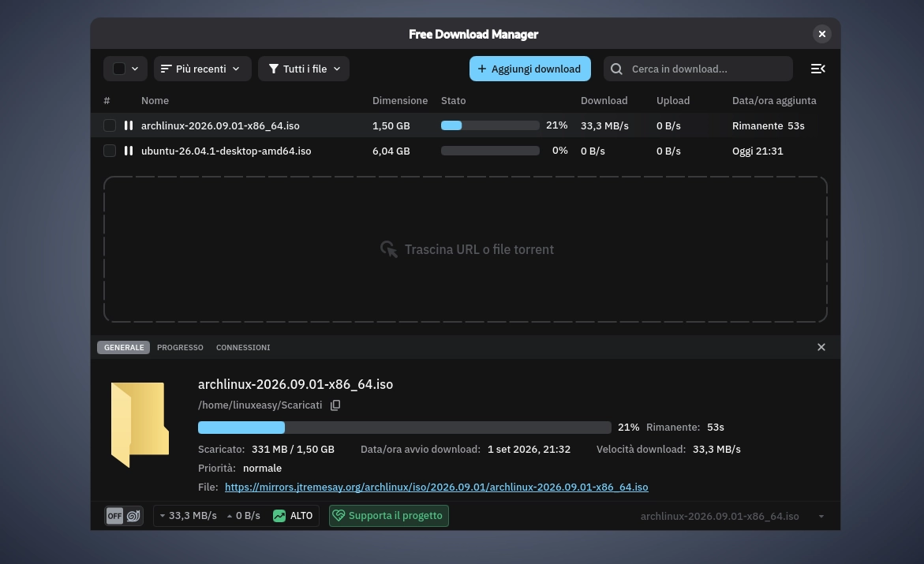
Task: Click Rimanente 53s in archlinux row
Action: pyautogui.click(x=769, y=125)
